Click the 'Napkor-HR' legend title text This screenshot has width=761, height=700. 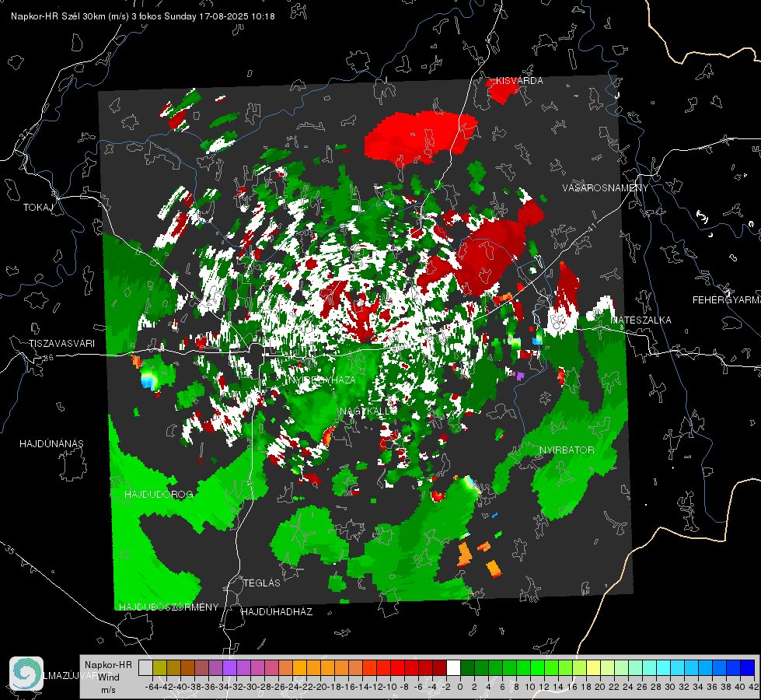[x=108, y=665]
